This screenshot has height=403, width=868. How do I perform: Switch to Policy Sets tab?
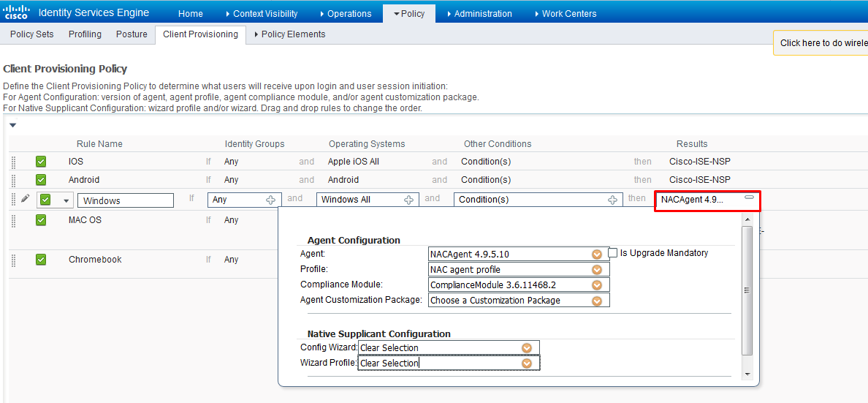pyautogui.click(x=32, y=34)
